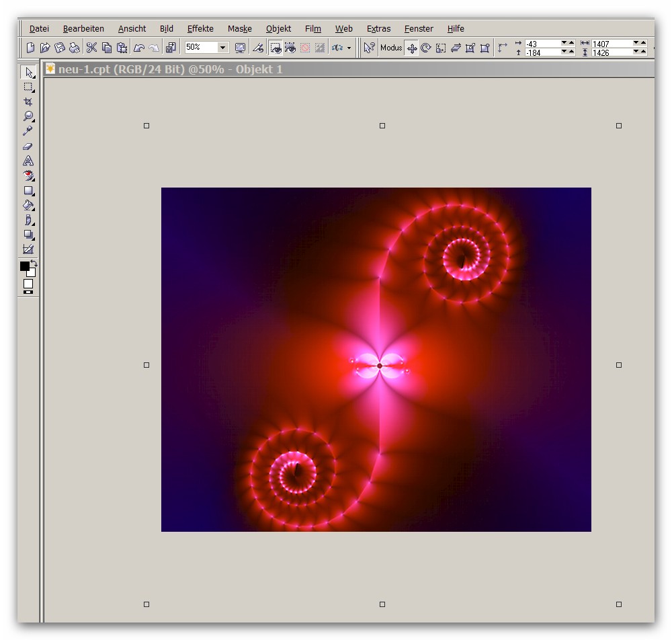
Task: Select Position and Size move mode
Action: point(412,48)
